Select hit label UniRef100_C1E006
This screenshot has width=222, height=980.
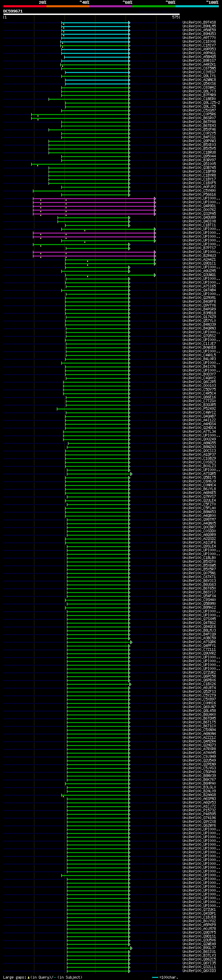199,41
